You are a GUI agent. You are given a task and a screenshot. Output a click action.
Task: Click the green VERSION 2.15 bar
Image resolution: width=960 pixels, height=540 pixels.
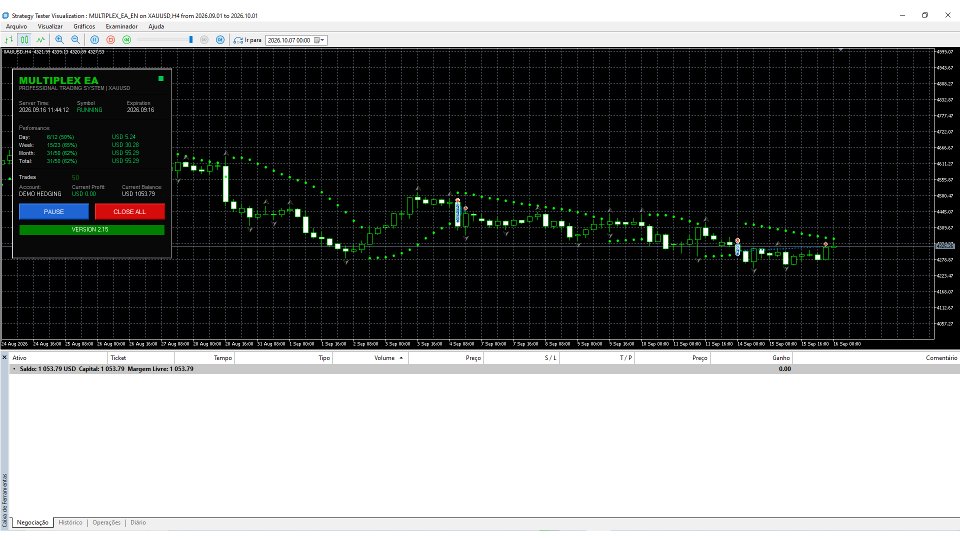click(92, 230)
